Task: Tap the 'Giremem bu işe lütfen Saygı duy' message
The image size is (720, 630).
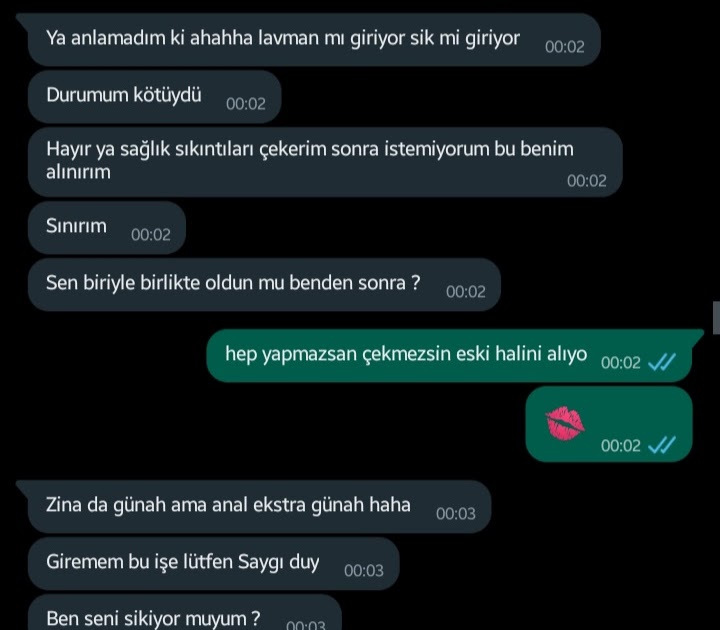Action: 214,564
